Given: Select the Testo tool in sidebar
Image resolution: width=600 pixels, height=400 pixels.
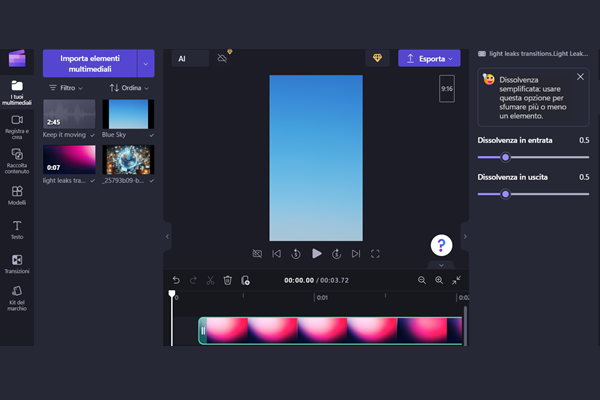Looking at the screenshot, I should tap(17, 230).
